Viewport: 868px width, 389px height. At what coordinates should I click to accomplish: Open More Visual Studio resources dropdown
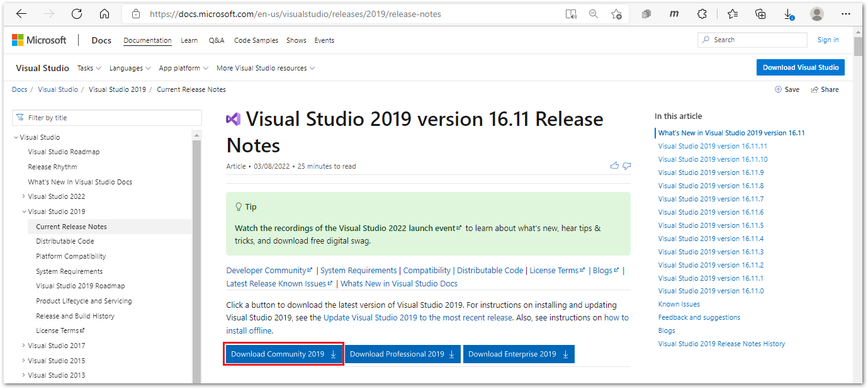(266, 68)
